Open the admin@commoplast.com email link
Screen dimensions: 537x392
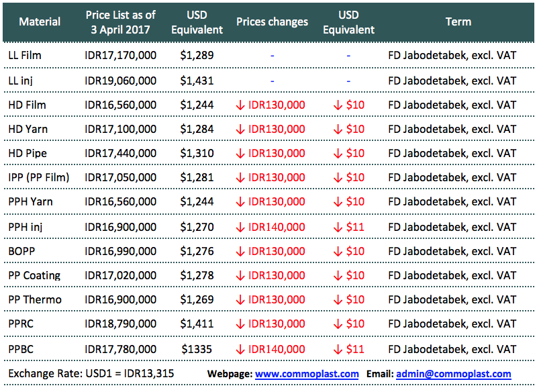pos(453,374)
